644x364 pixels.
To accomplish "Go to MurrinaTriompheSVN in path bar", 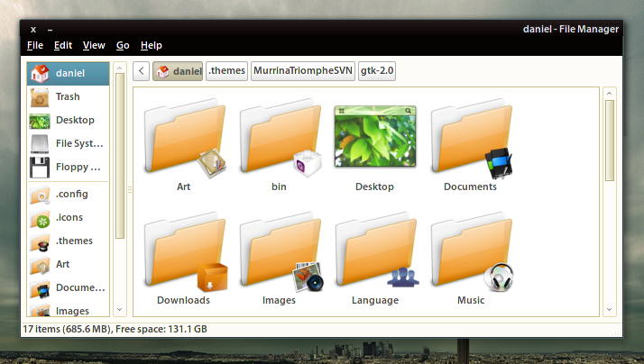I will [x=303, y=71].
